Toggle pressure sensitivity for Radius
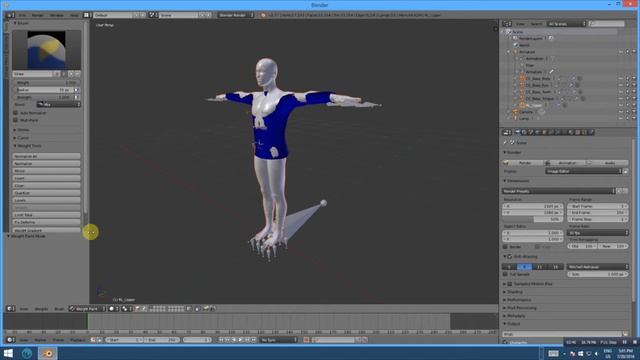 pyautogui.click(x=77, y=90)
